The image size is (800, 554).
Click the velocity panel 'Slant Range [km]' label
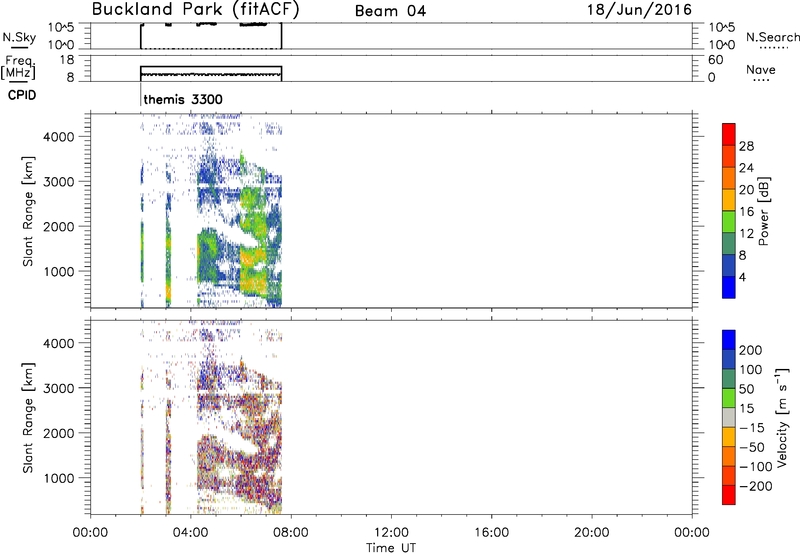(x=28, y=418)
